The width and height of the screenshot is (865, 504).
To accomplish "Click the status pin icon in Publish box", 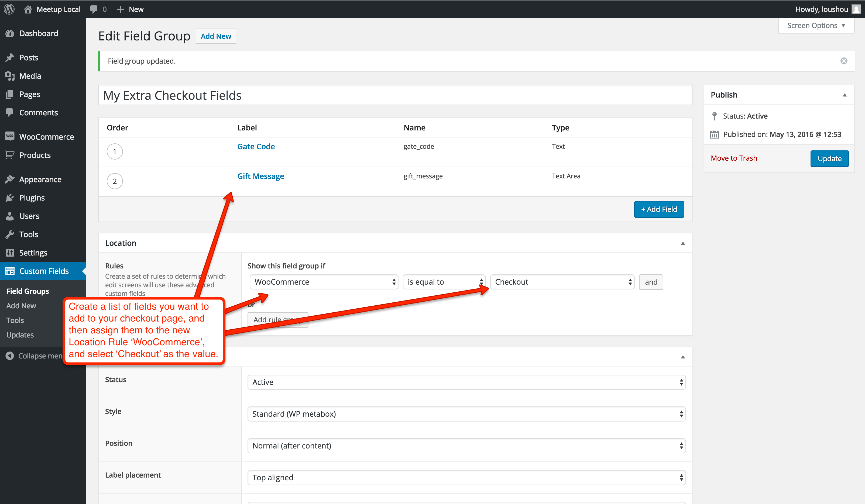I will tap(714, 116).
